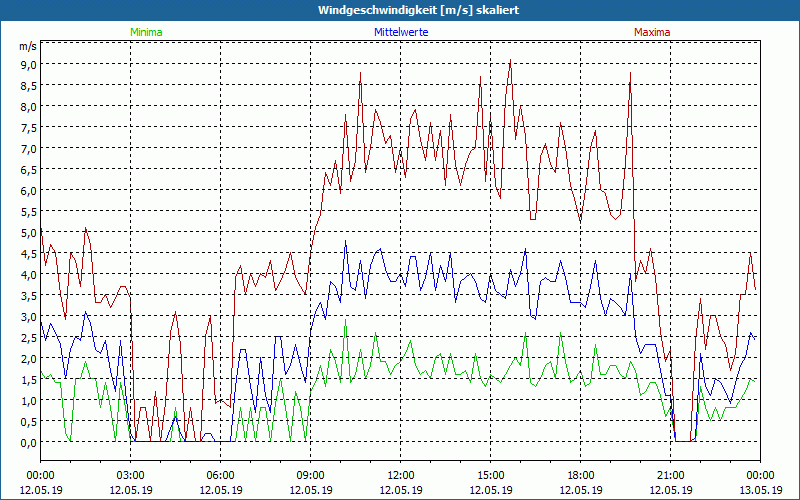Click the 3,0 y-axis value

(29, 316)
